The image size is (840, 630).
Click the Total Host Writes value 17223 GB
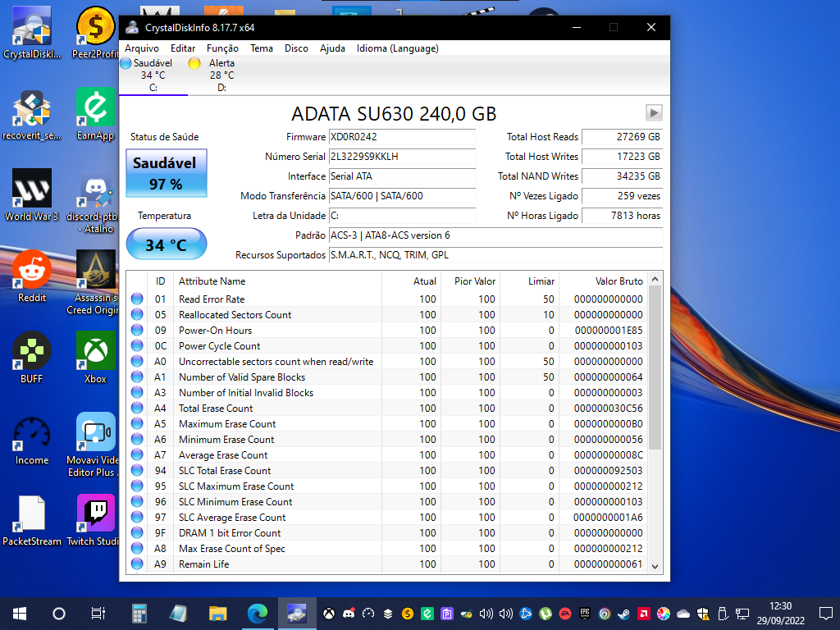click(x=622, y=157)
